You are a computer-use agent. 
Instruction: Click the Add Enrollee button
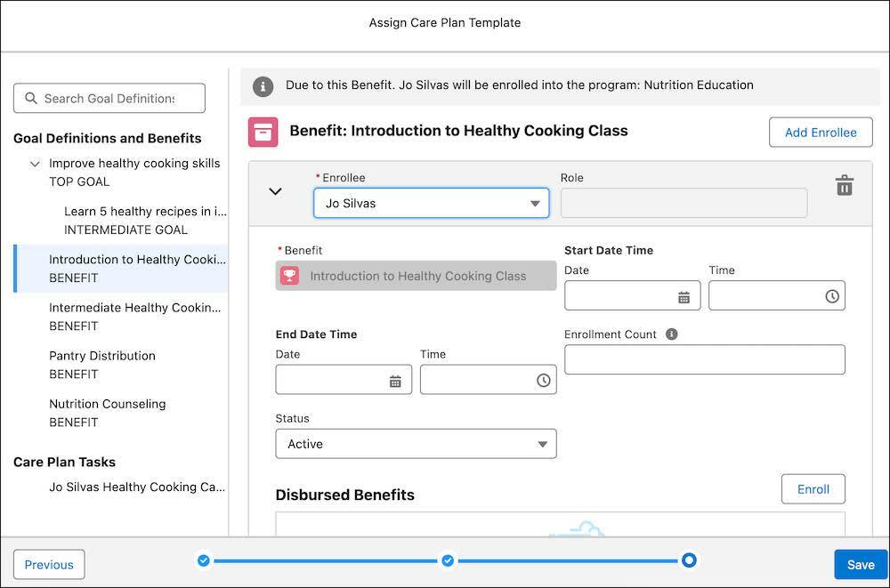tap(820, 132)
